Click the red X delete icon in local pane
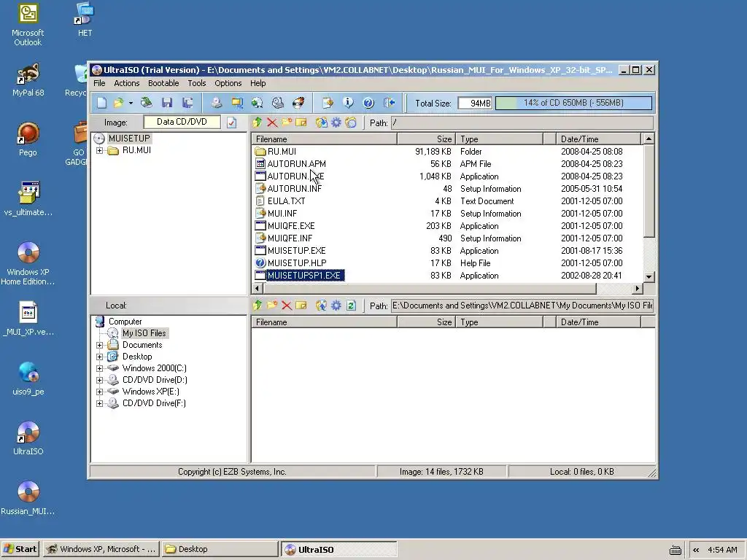Viewport: 747px width, 560px height. tap(286, 306)
